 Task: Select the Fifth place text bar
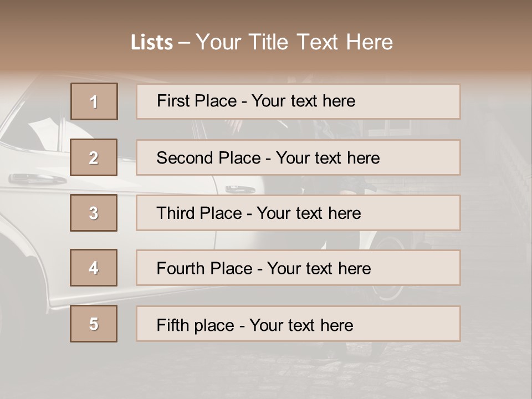[298, 324]
